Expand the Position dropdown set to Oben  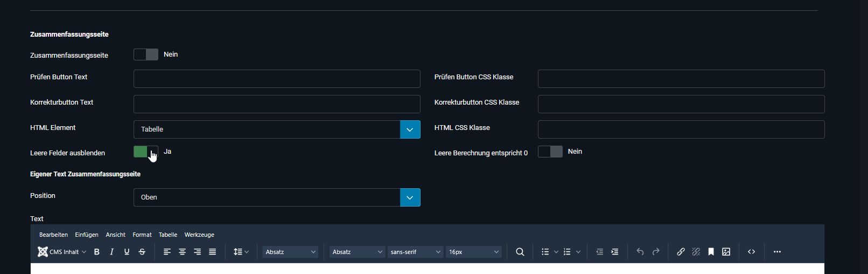(276, 197)
